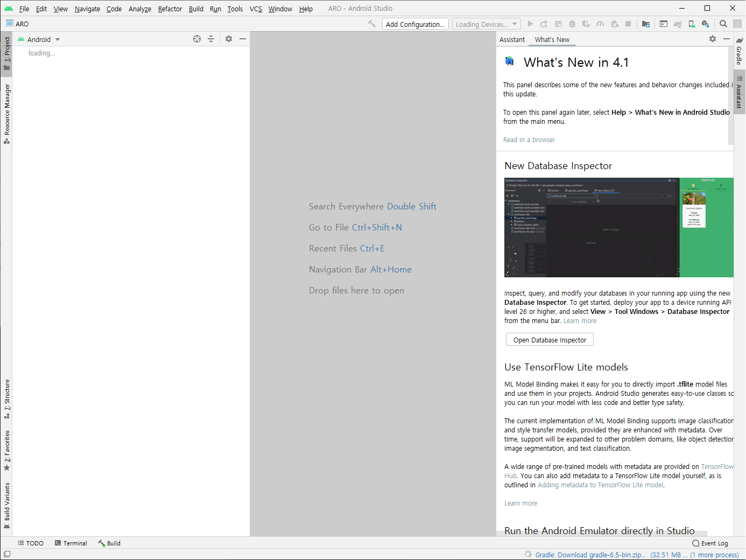Viewport: 746px width, 560px height.
Task: Click the locate target icon in Project panel
Action: point(197,39)
